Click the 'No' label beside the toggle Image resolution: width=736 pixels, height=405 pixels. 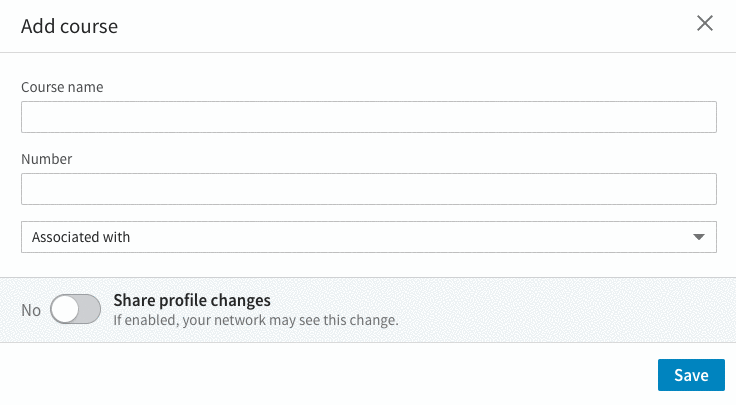pos(31,310)
